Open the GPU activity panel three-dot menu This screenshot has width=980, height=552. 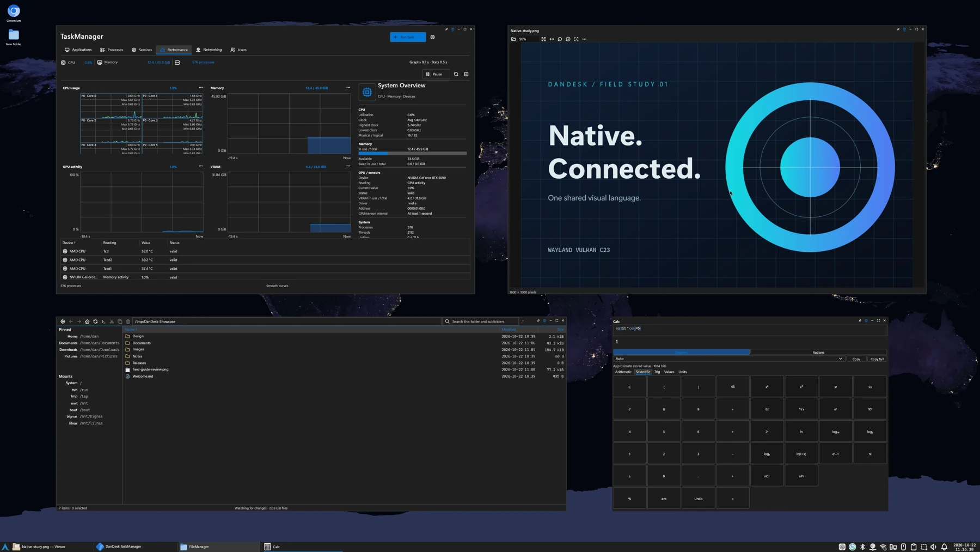click(200, 166)
